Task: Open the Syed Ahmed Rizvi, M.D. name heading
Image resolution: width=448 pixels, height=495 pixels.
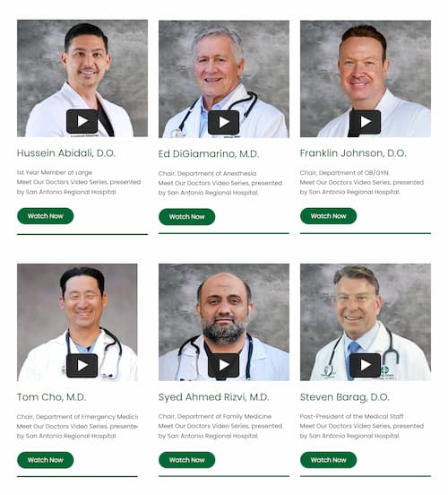Action: [213, 397]
